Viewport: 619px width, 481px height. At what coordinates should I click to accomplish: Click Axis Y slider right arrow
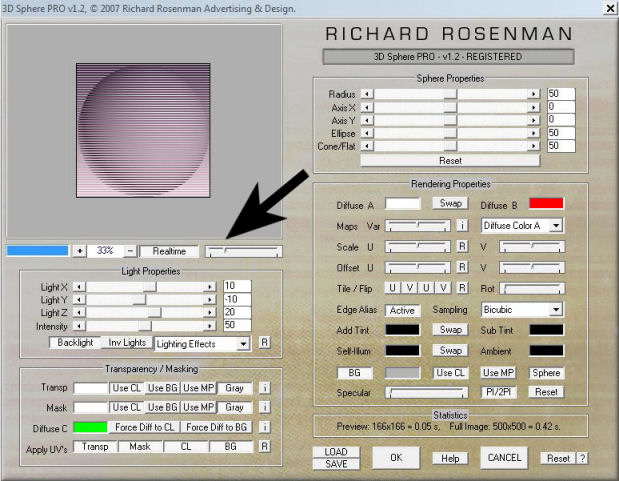(534, 120)
